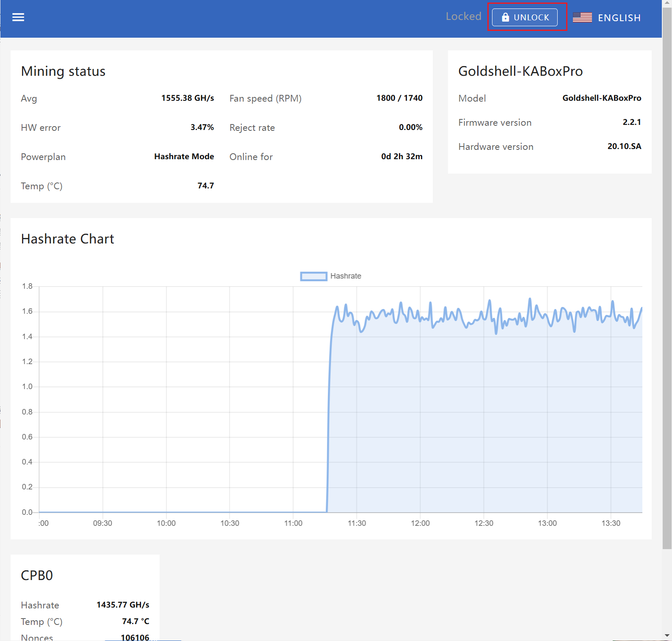Click the Goldshell-KABoxPro card heading
The image size is (672, 641).
pyautogui.click(x=520, y=71)
